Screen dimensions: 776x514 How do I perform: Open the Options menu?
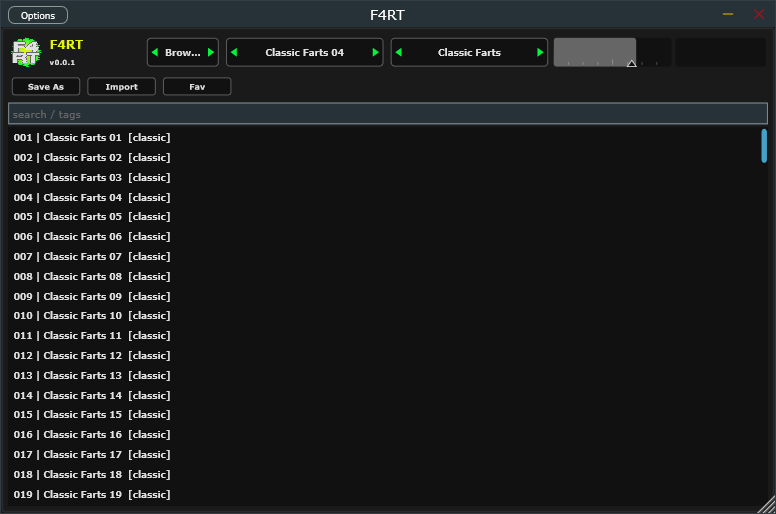[38, 15]
